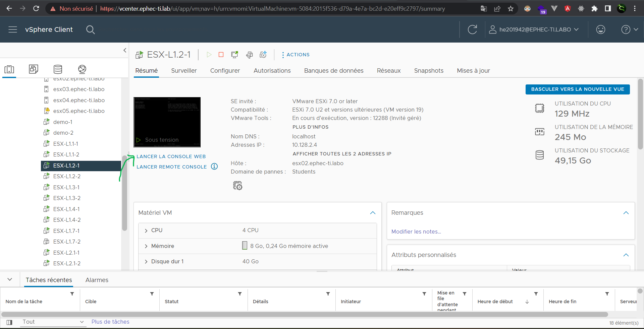
Task: Open the Snapshots tab
Action: (429, 71)
